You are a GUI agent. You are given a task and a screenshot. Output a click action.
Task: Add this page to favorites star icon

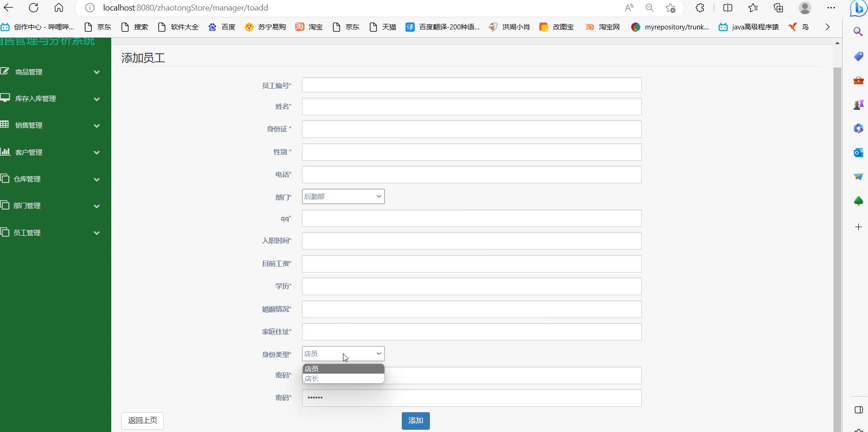coord(670,8)
